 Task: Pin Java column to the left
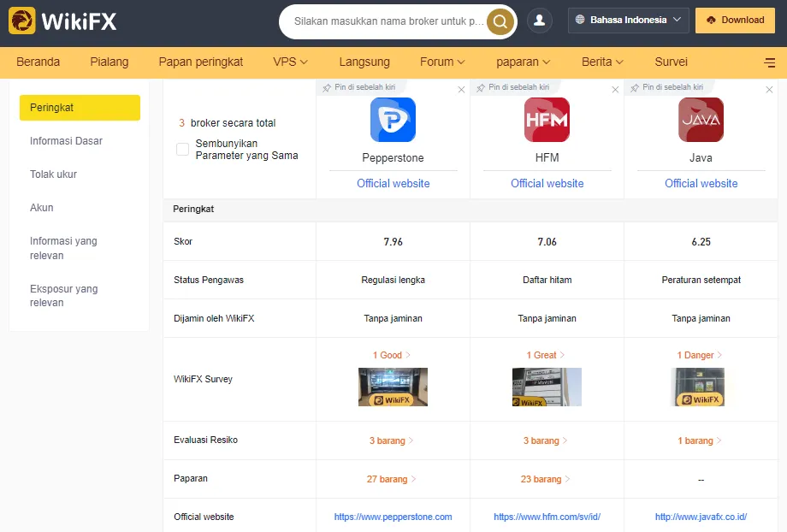coord(667,87)
